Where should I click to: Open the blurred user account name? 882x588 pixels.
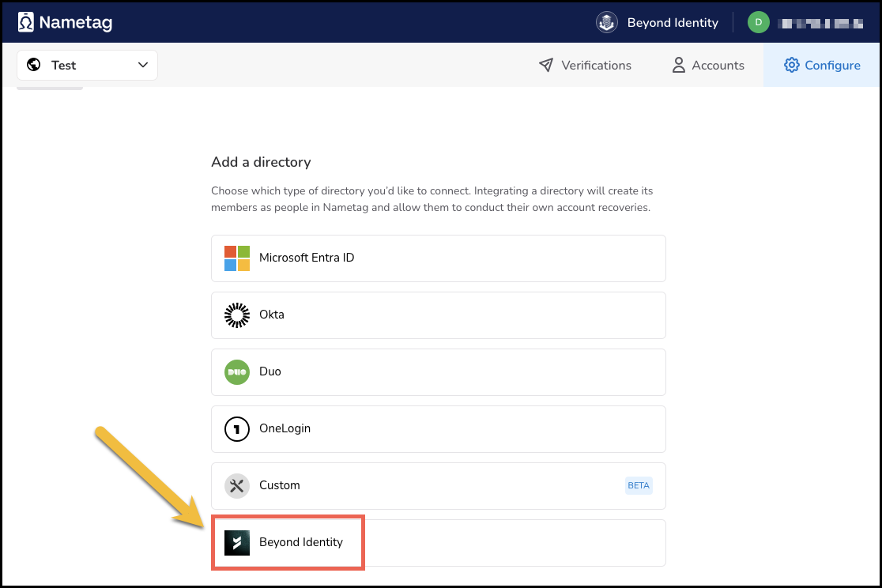coord(820,23)
